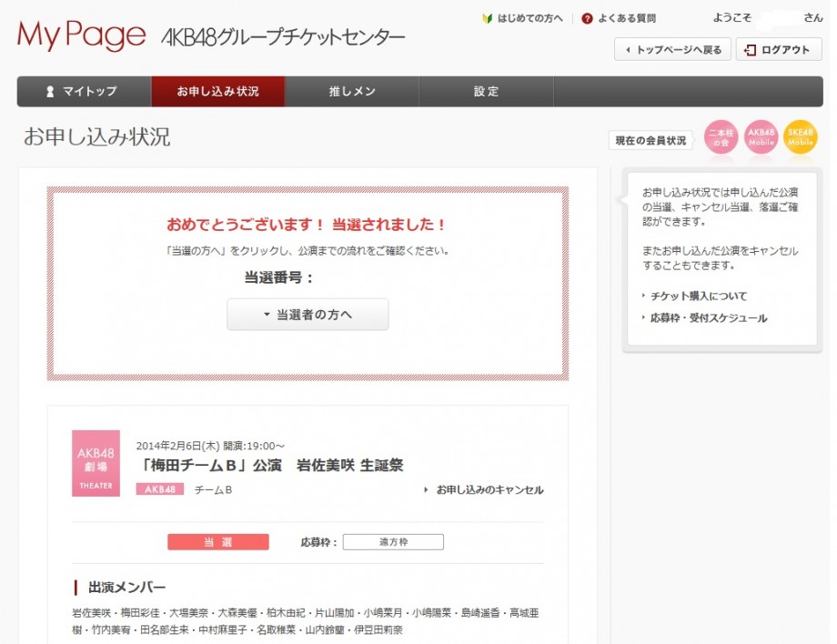The height and width of the screenshot is (644, 837).
Task: Open チケット購入について link
Action: click(698, 297)
